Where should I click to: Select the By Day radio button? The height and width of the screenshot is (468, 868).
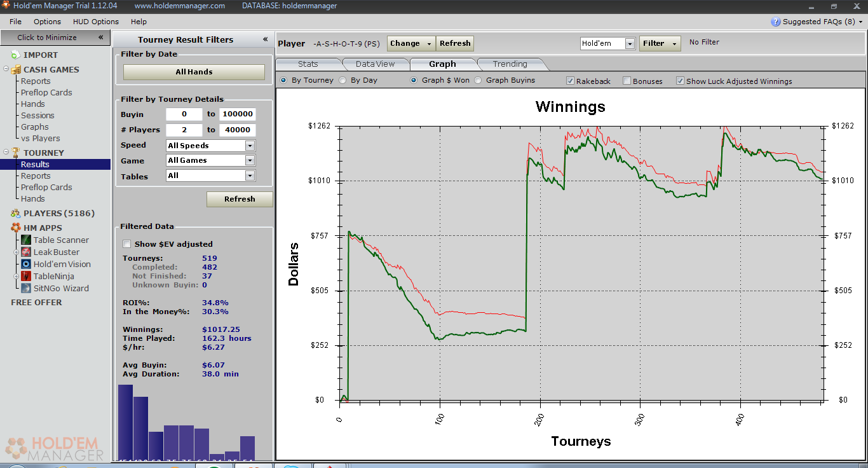[x=342, y=81]
